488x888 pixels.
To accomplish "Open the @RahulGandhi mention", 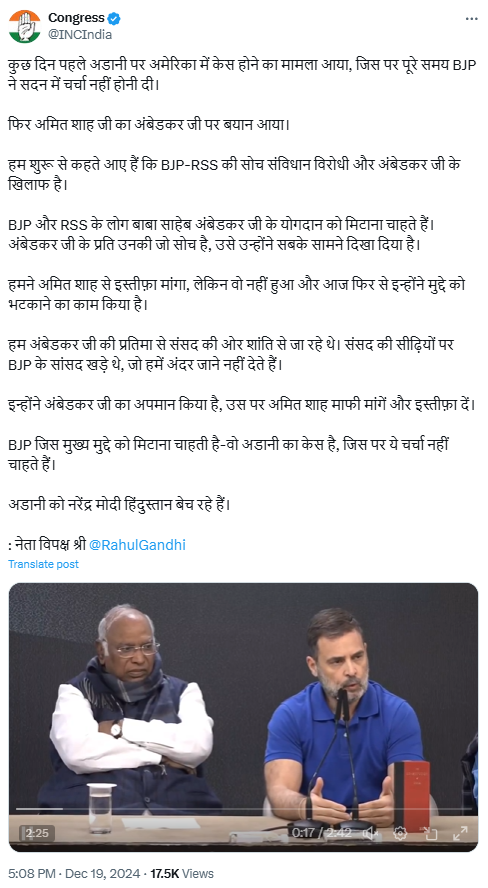I will click(x=138, y=545).
